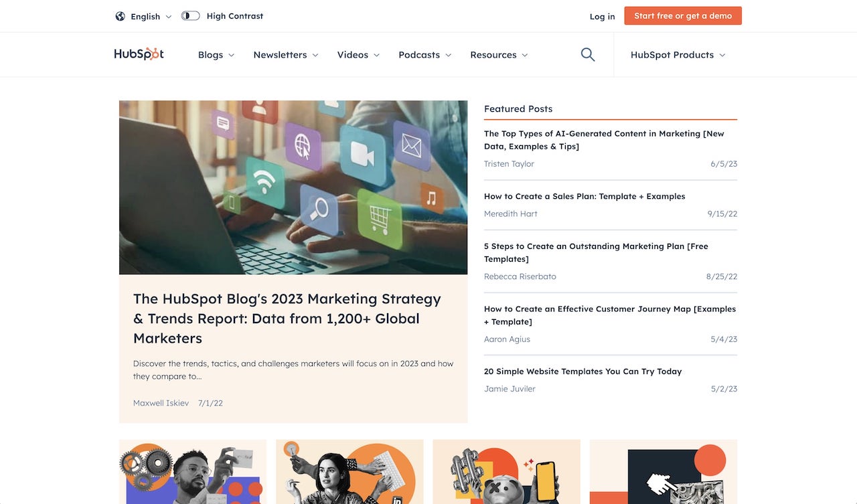
Task: Click author Tristen Taylor
Action: click(509, 164)
